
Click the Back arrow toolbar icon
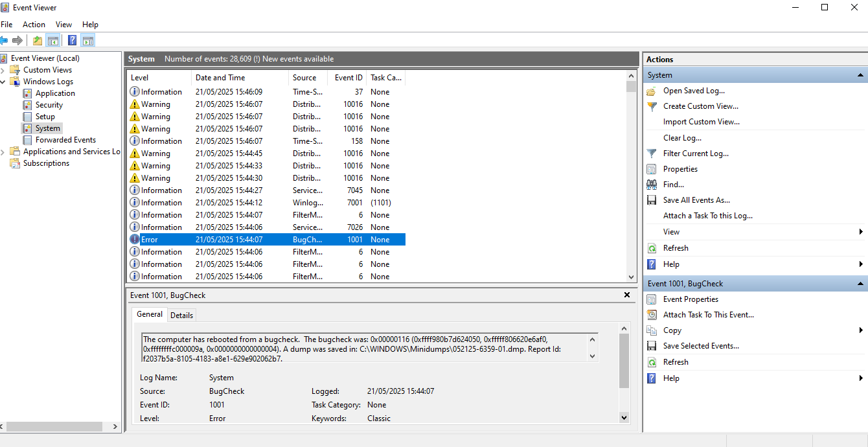point(4,40)
